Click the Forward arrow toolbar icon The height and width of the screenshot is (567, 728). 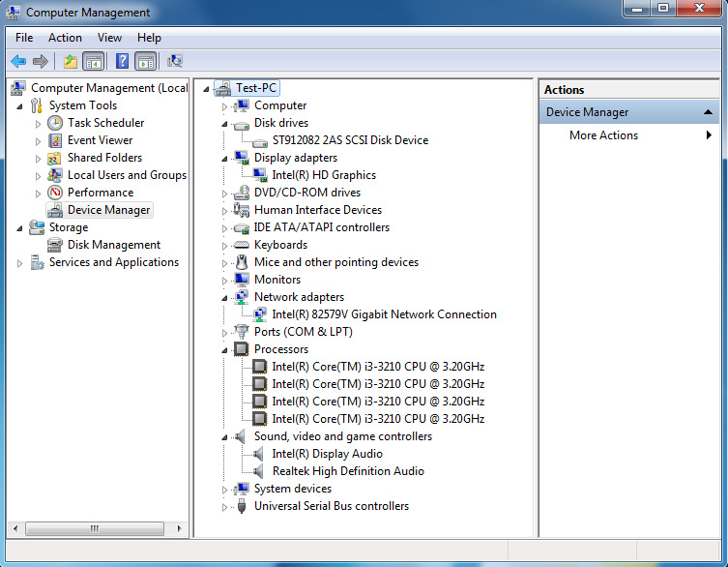pos(41,61)
